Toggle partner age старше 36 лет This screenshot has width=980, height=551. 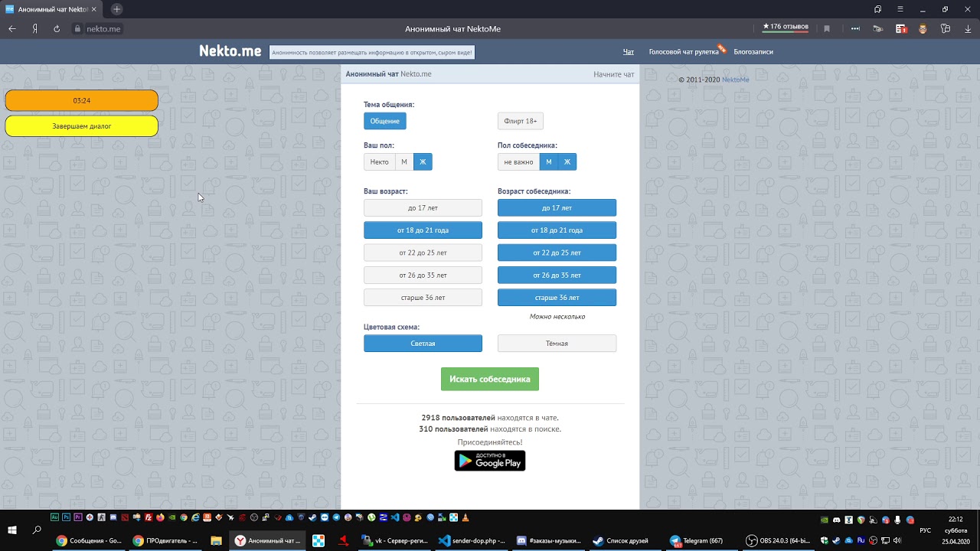557,297
